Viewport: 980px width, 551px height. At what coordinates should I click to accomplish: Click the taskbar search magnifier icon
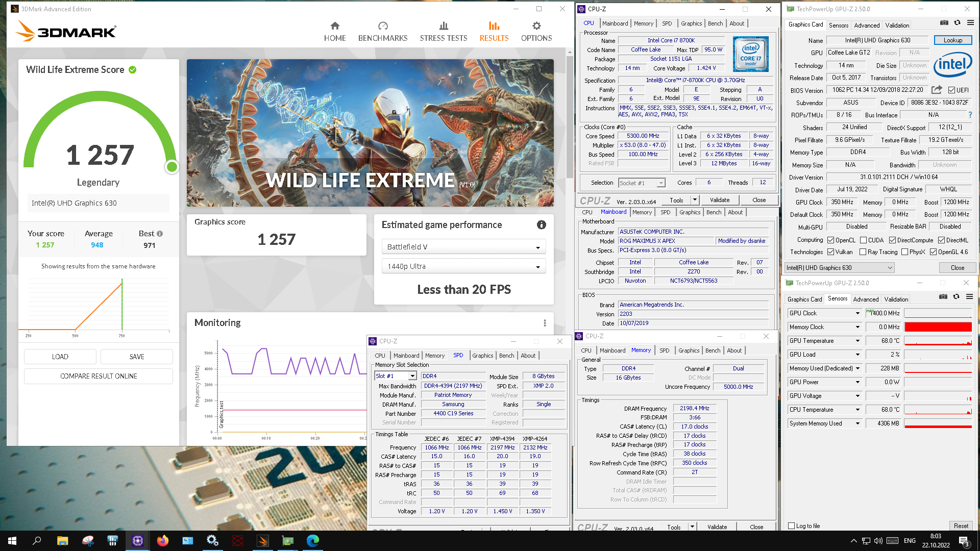(x=37, y=541)
